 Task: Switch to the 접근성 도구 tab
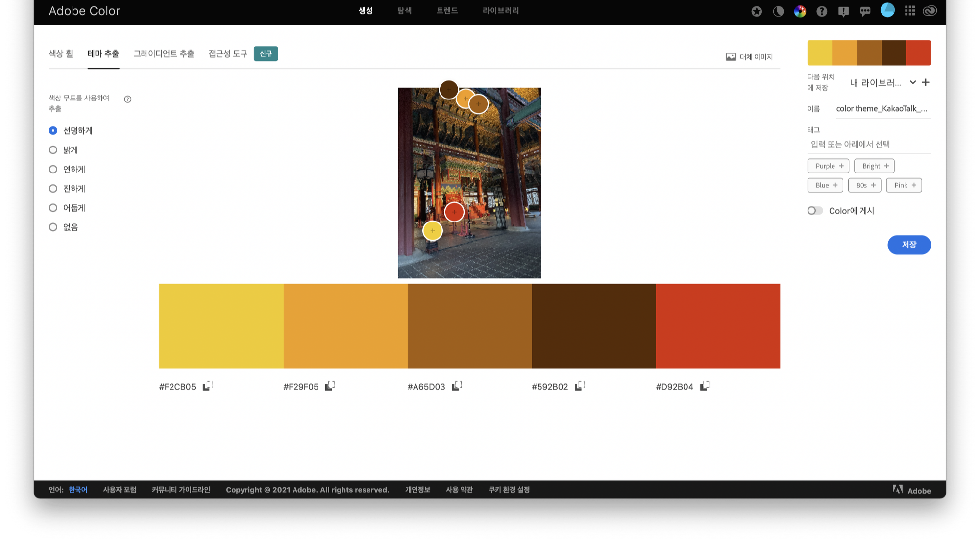coord(228,54)
